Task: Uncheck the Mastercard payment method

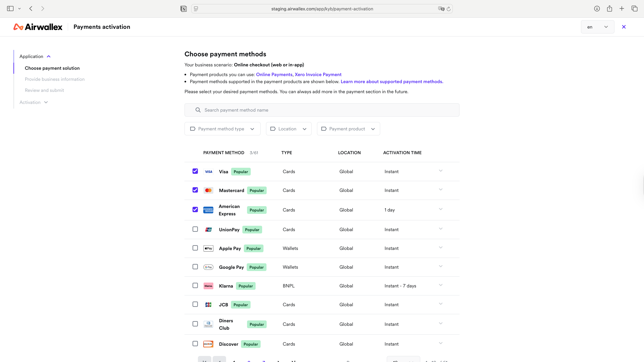Action: click(195, 190)
